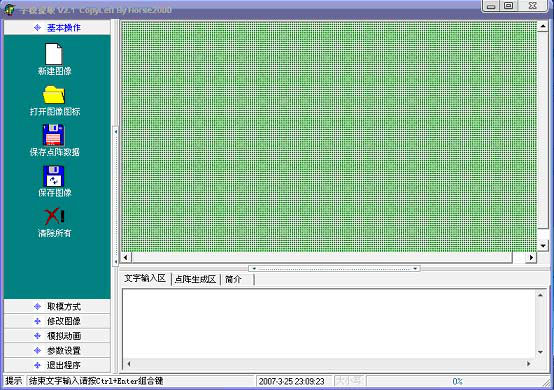The width and height of the screenshot is (554, 390).
Task: Click the 大小写 caps indicator
Action: pyautogui.click(x=349, y=381)
